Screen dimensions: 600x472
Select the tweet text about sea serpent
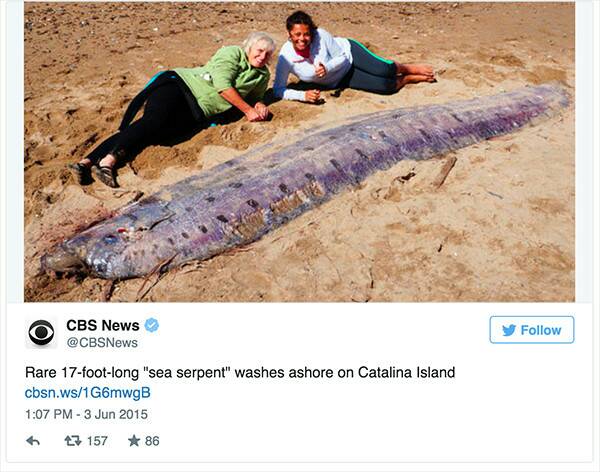coord(240,372)
